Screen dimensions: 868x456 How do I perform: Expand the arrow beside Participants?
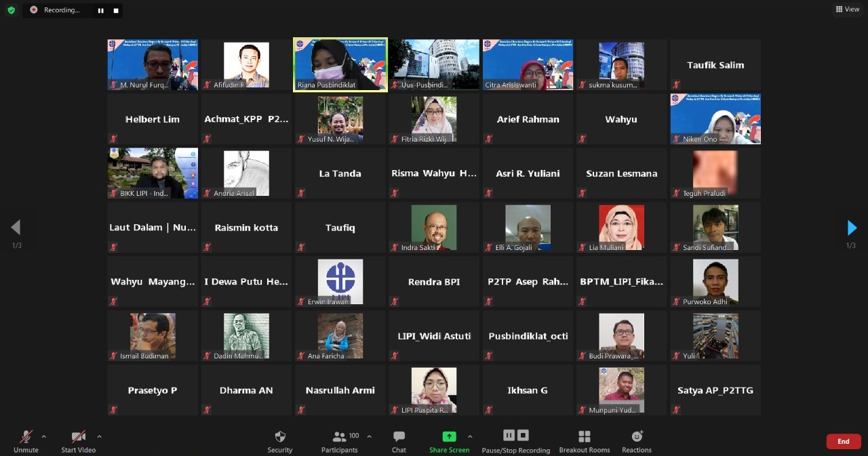pos(370,436)
